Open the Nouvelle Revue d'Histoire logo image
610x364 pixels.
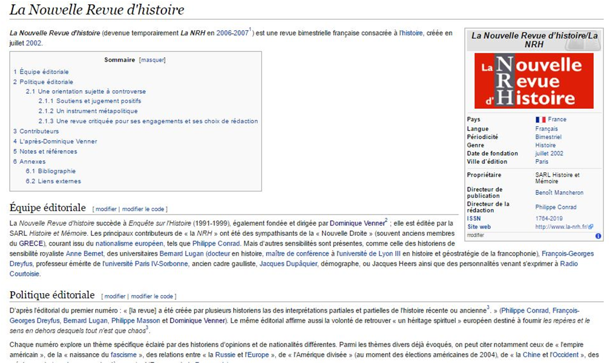(x=534, y=81)
